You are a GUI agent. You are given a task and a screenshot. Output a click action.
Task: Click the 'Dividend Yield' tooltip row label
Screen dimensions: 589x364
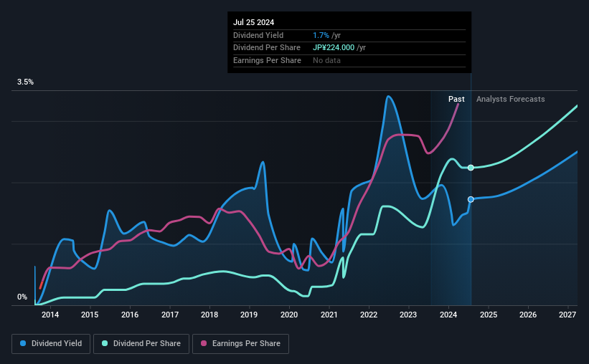258,35
